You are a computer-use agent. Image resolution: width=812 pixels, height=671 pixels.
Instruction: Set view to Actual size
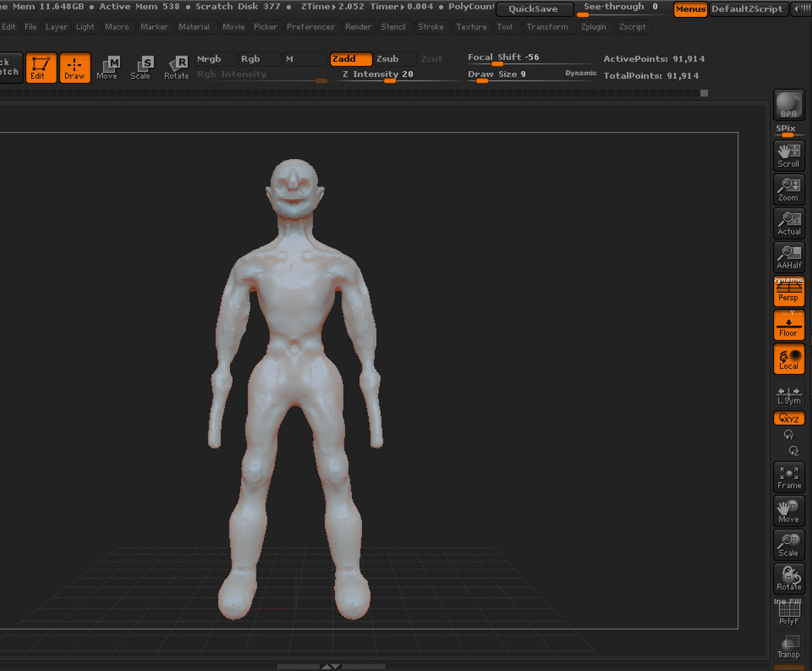tap(788, 223)
